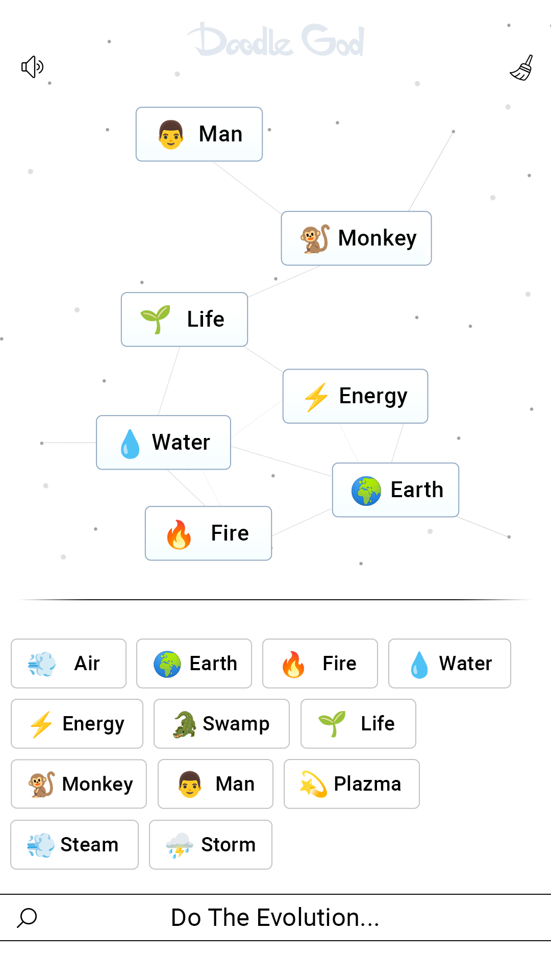
Task: Clear the board with the broom icon
Action: (x=522, y=68)
